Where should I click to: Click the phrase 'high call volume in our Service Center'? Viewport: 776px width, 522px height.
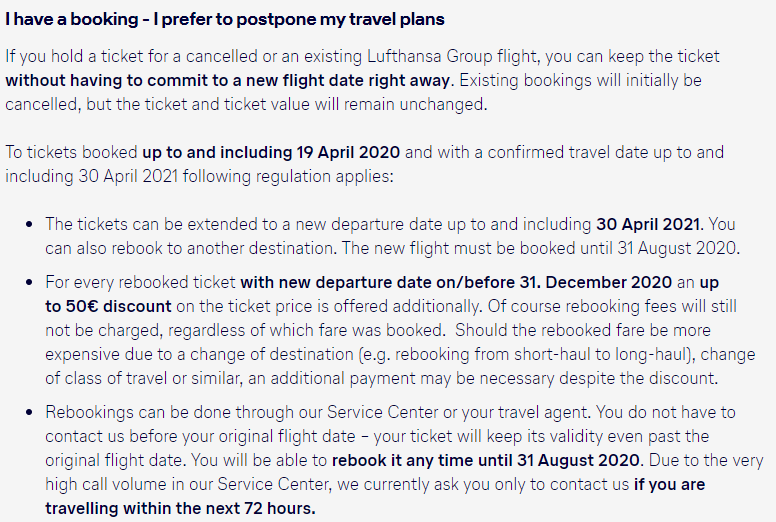click(187, 484)
